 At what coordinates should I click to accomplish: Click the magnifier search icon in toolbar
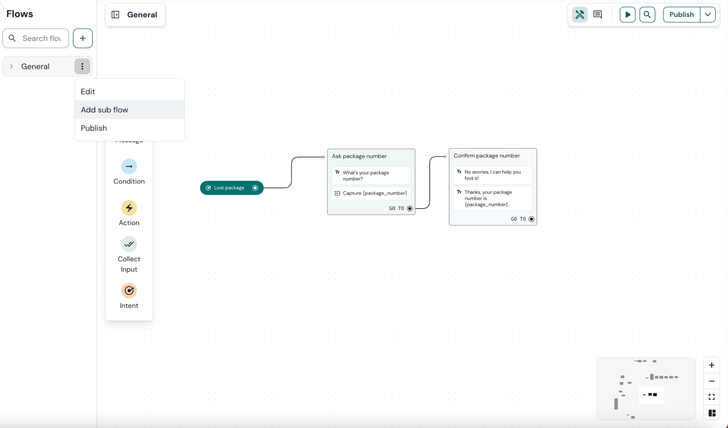[x=647, y=15]
